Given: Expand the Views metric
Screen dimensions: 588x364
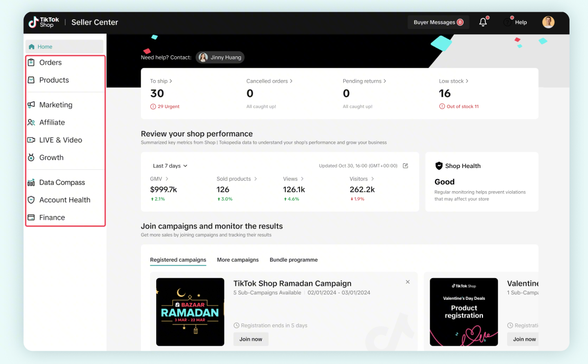Looking at the screenshot, I should [293, 179].
